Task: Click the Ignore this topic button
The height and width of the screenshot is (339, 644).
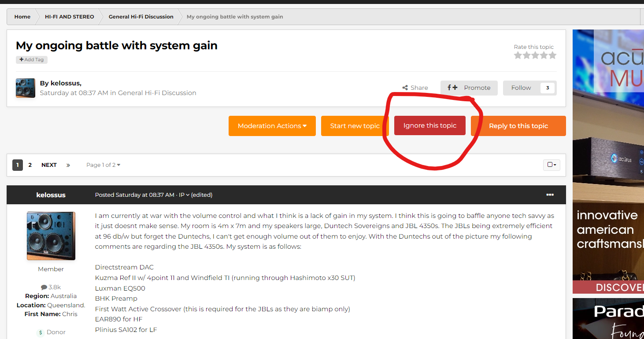Action: (429, 125)
